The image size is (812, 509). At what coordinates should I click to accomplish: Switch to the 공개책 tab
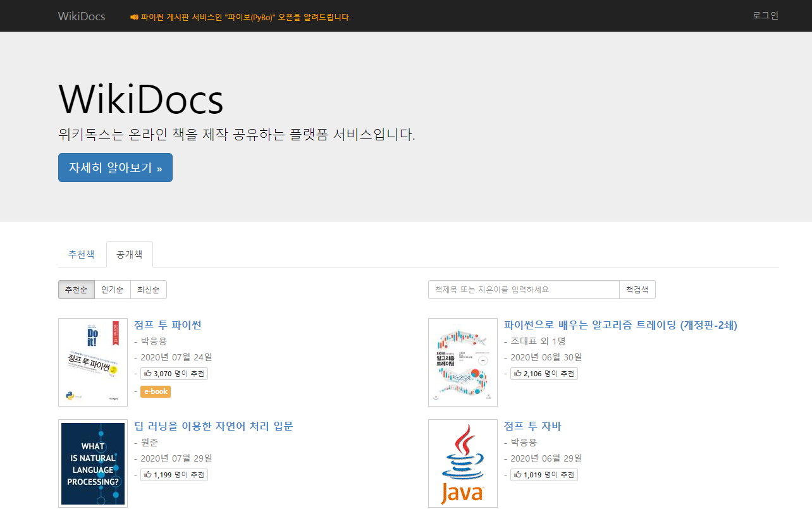[x=129, y=254]
